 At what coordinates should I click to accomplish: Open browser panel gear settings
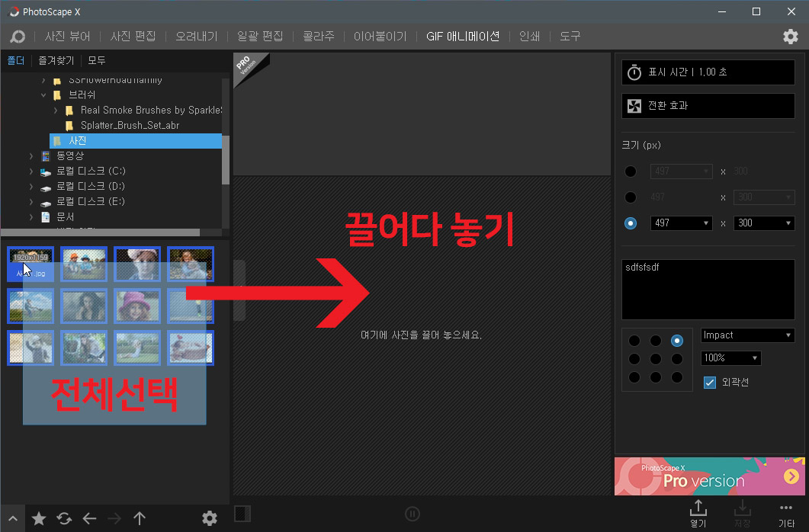tap(210, 518)
